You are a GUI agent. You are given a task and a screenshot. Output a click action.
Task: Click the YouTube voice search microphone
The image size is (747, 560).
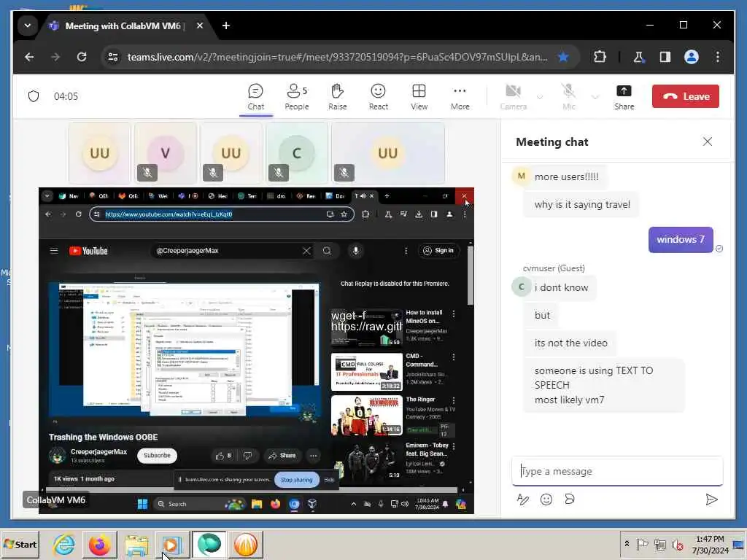coord(355,251)
